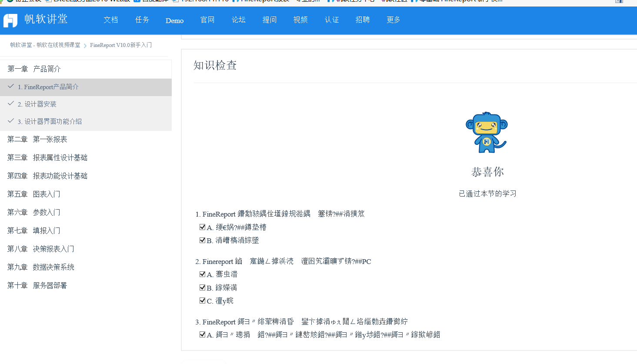Select lesson 2. 设计器安装
637x364 pixels.
pyautogui.click(x=86, y=104)
